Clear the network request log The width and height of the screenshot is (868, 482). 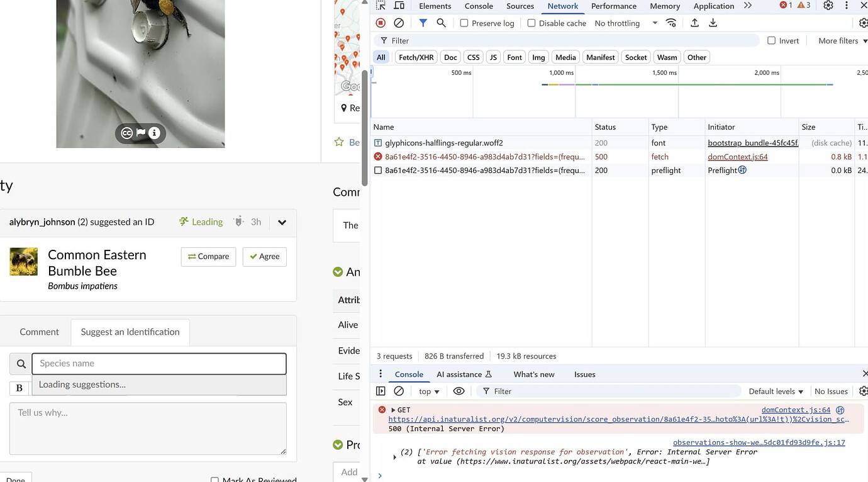(399, 23)
